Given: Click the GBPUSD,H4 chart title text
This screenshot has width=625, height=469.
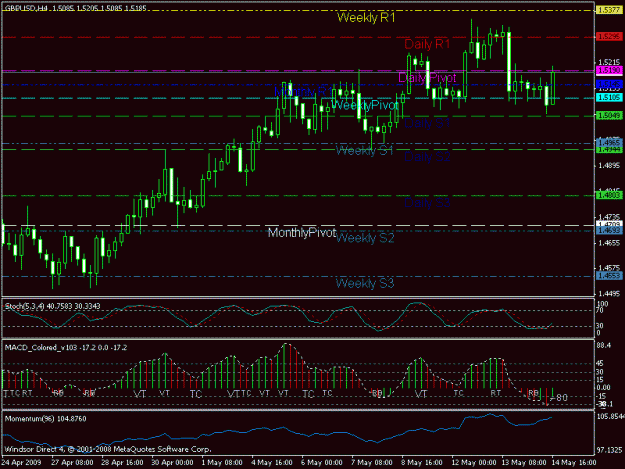Looking at the screenshot, I should (x=76, y=8).
